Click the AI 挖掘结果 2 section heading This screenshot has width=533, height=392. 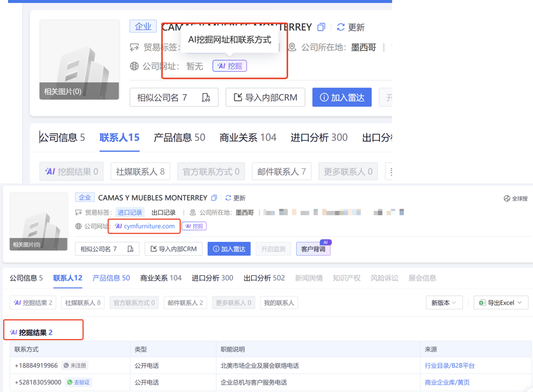[x=31, y=332]
